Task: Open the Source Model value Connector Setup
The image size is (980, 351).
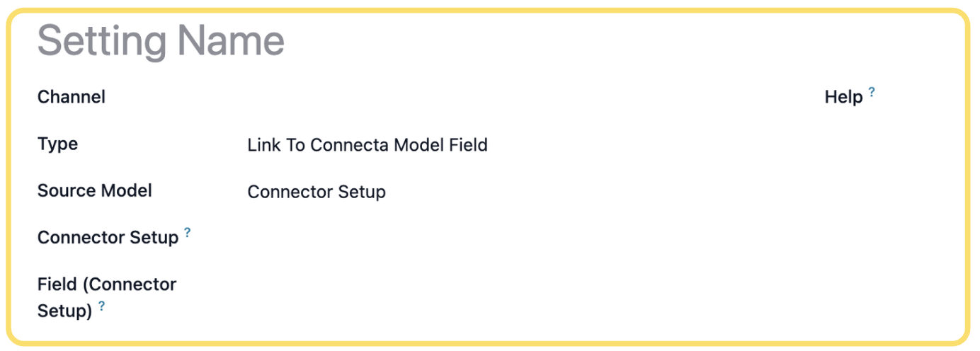Action: (x=317, y=192)
